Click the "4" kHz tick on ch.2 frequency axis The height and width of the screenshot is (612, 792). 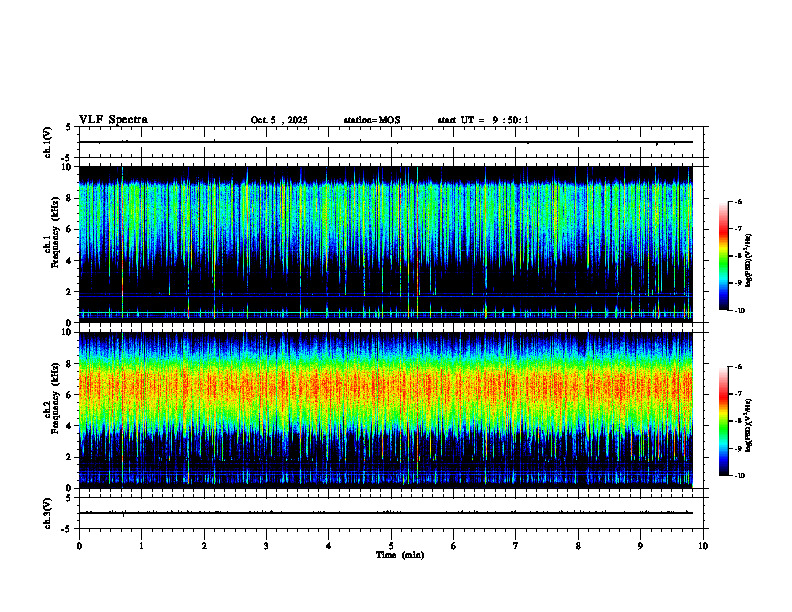(x=70, y=426)
